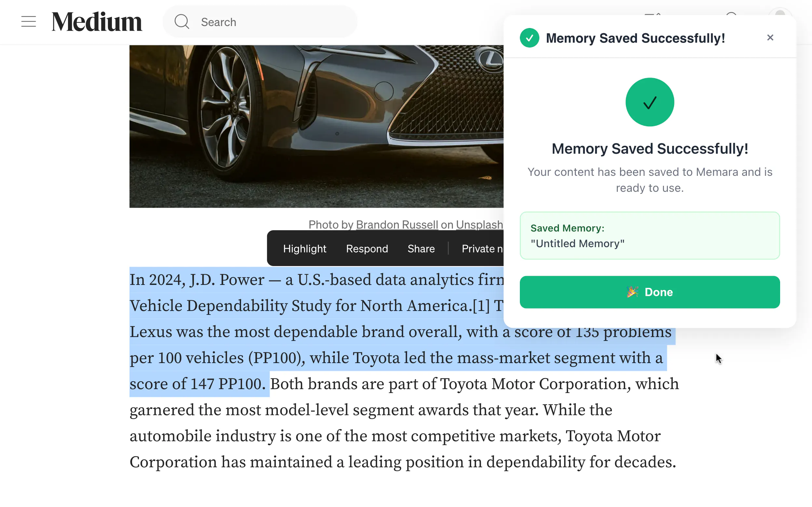Click the line starting "automobile industry is one of"
This screenshot has height=507, width=812.
pos(395,436)
